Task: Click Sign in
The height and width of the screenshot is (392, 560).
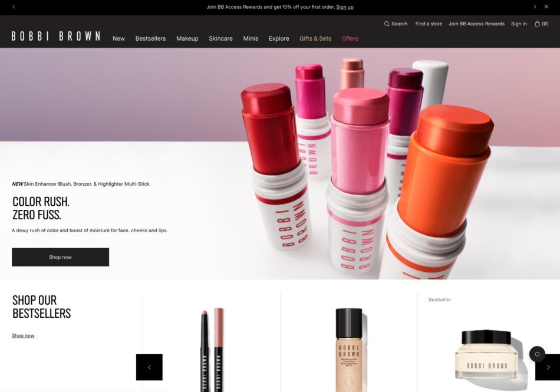Action: tap(519, 24)
